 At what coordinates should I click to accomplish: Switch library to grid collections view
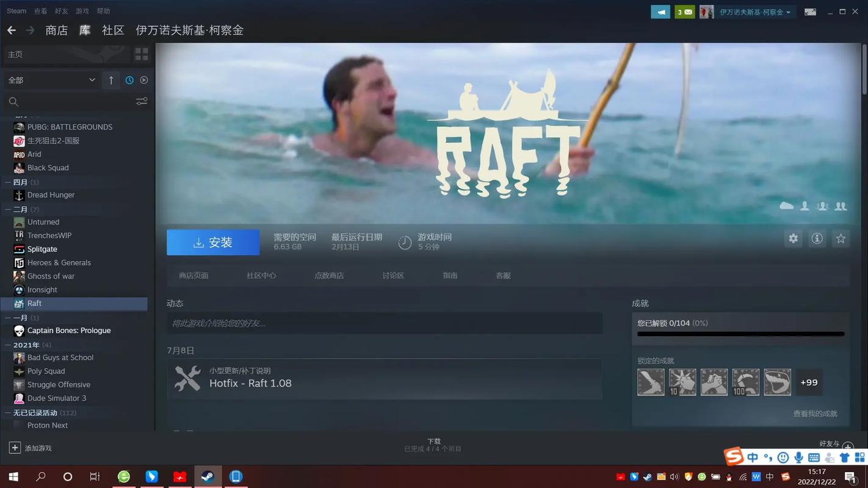142,54
